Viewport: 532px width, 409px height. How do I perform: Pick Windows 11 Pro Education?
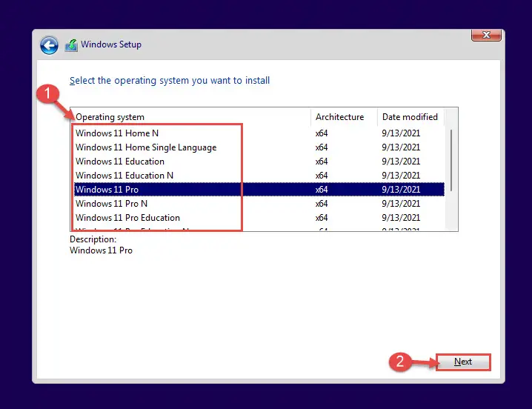(x=259, y=218)
